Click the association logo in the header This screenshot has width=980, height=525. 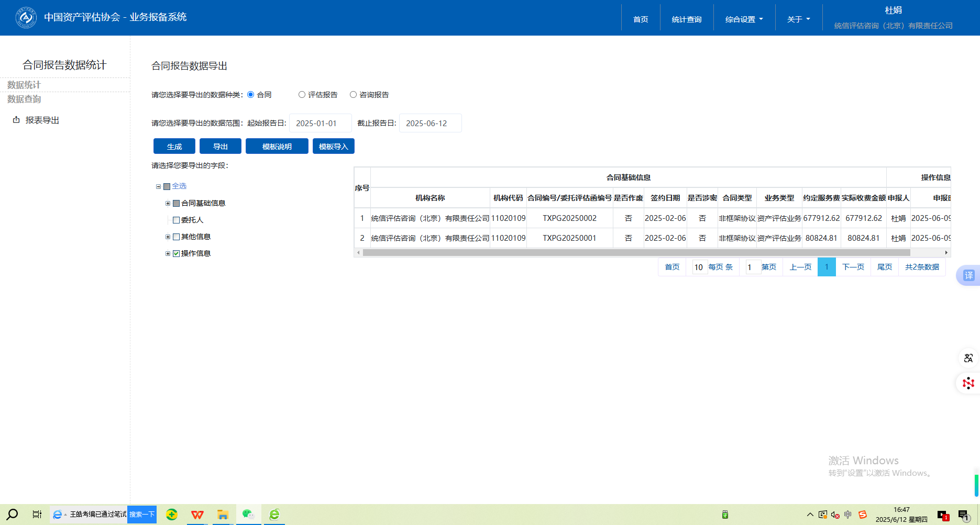click(x=26, y=18)
